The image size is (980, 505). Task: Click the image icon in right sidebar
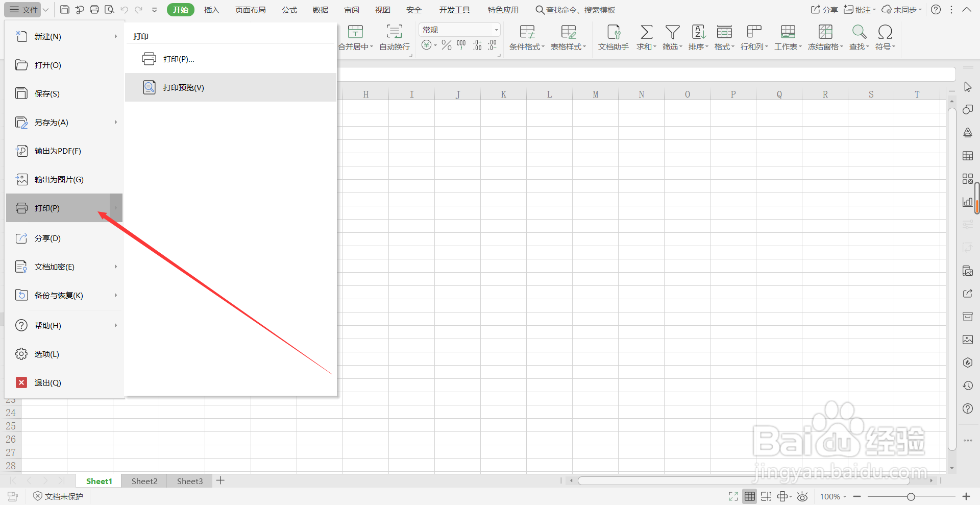(x=968, y=340)
